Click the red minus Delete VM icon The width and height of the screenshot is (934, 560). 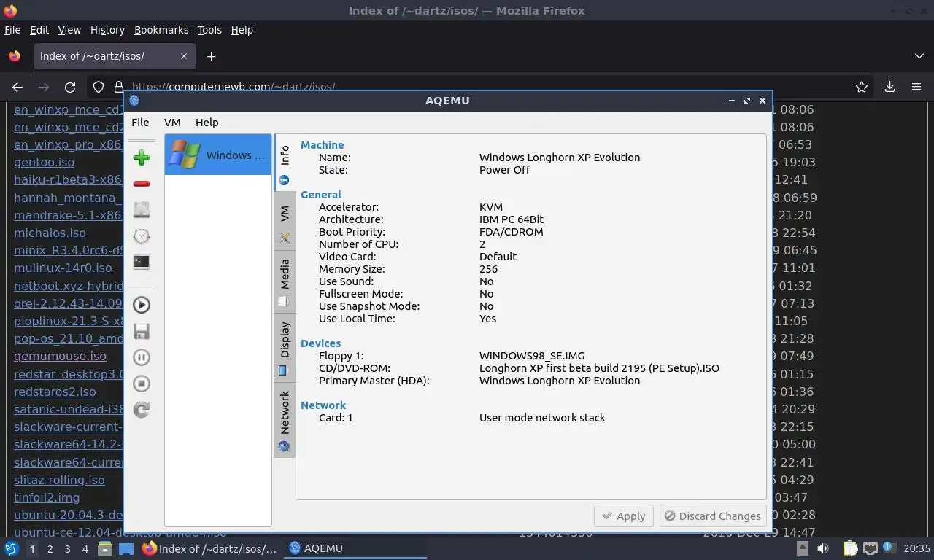pyautogui.click(x=142, y=184)
